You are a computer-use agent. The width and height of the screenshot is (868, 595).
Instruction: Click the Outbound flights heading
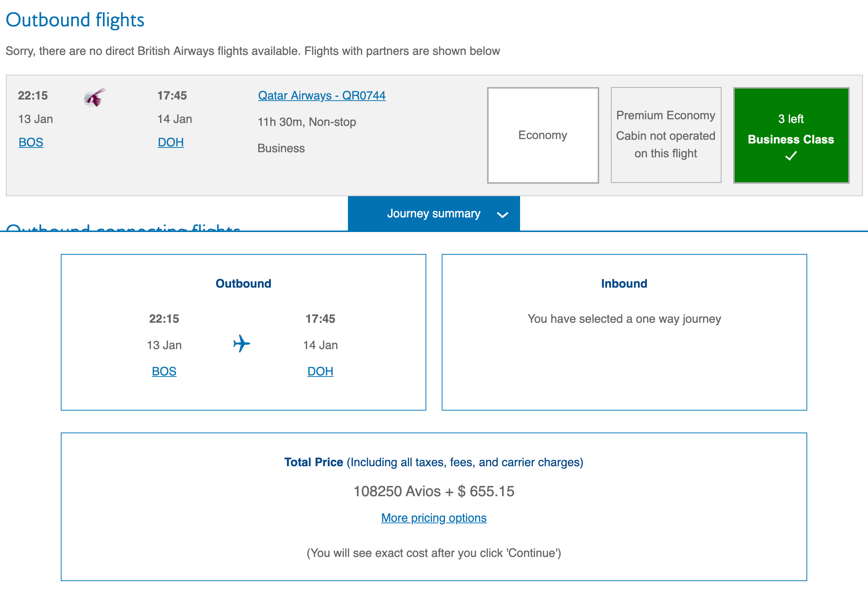[x=75, y=19]
